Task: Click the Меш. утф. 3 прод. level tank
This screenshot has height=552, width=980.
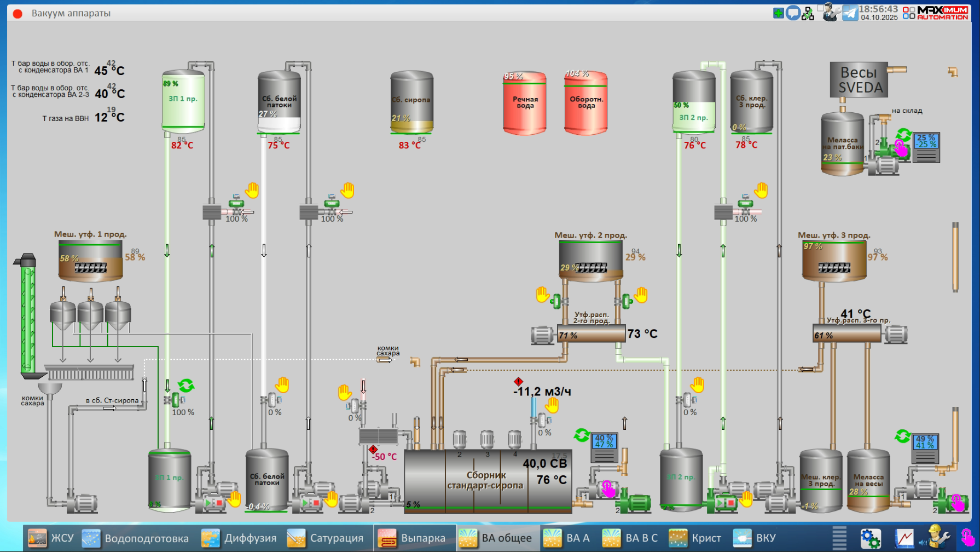Action: coord(833,261)
